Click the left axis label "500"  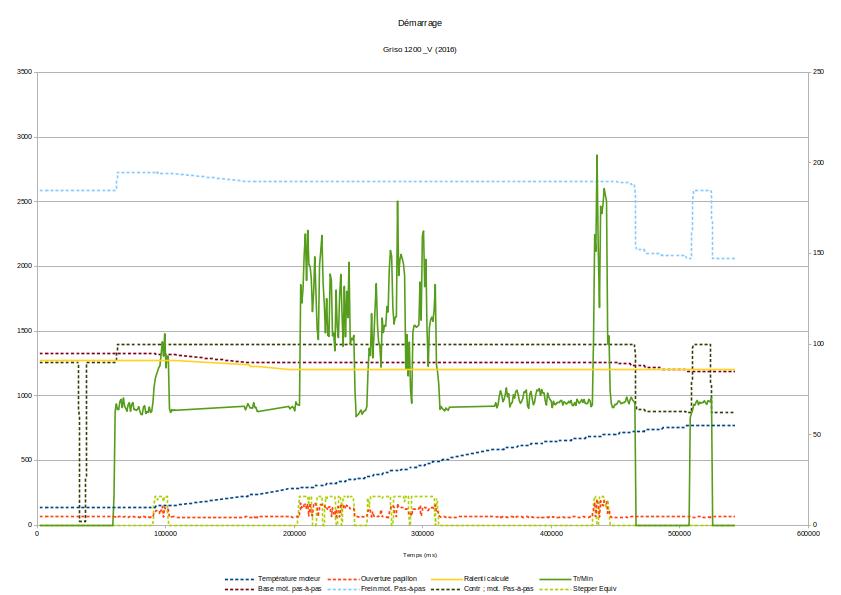pos(27,460)
